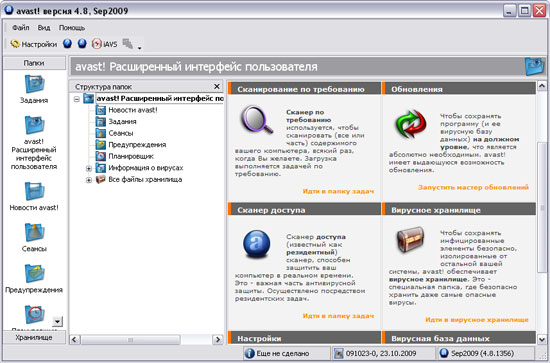Click the blue 'a' access scanner icon
Image resolution: width=550 pixels, height=363 pixels.
(x=257, y=244)
